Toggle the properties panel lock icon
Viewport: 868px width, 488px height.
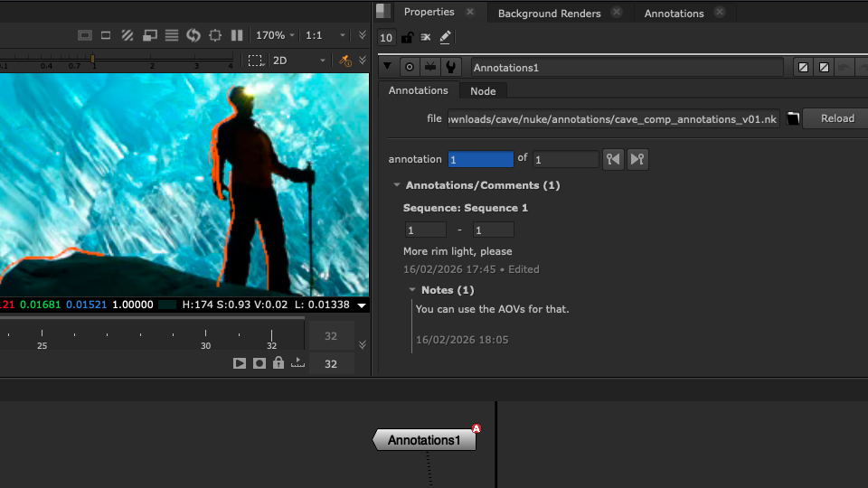click(407, 38)
